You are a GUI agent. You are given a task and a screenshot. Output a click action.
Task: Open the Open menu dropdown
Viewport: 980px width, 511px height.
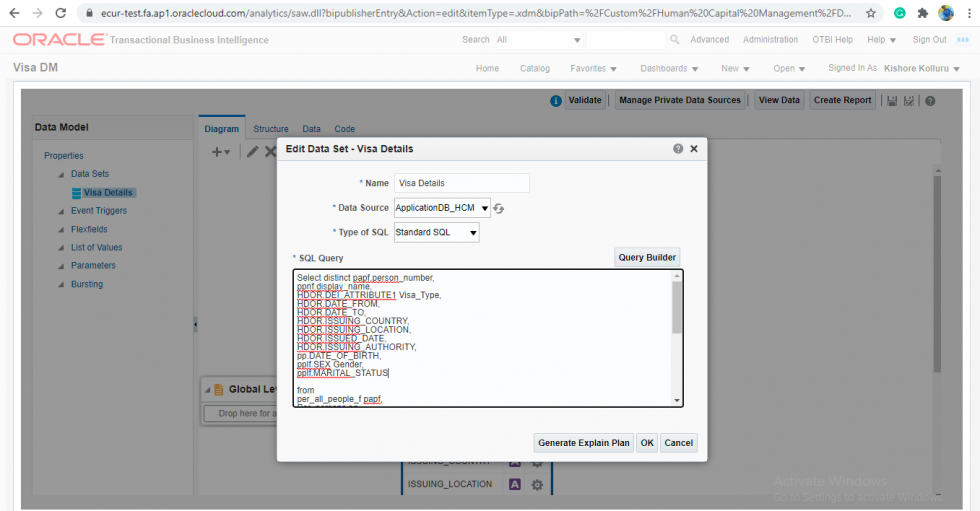(x=789, y=68)
